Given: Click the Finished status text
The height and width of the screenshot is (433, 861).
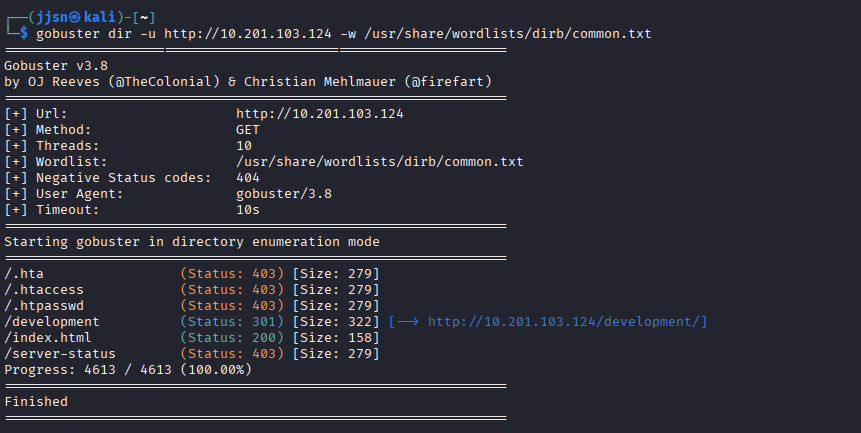Looking at the screenshot, I should point(36,402).
